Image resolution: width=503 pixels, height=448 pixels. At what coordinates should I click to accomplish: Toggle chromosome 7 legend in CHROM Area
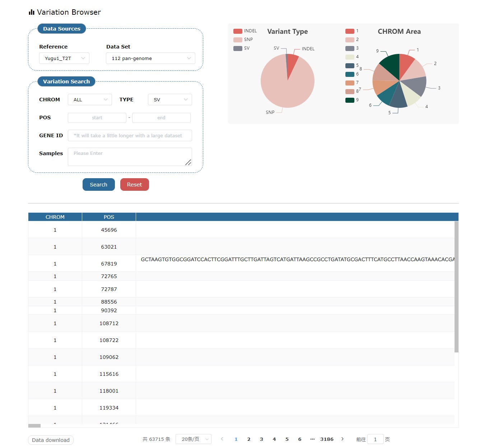(352, 83)
